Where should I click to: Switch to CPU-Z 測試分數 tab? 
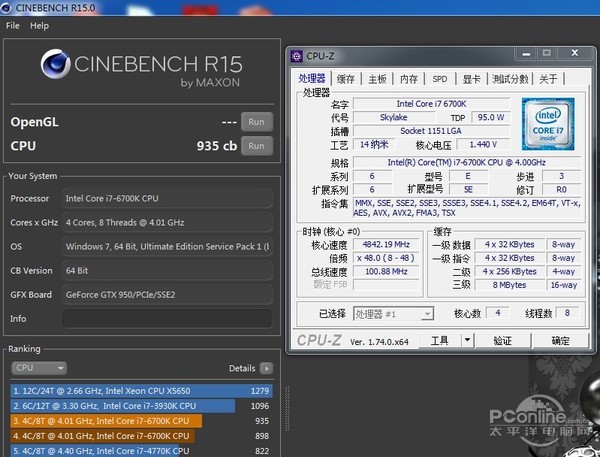click(510, 79)
